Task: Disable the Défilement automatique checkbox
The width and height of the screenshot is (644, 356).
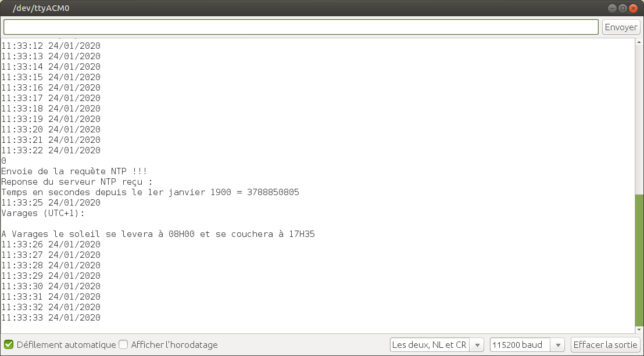Action: coord(9,344)
